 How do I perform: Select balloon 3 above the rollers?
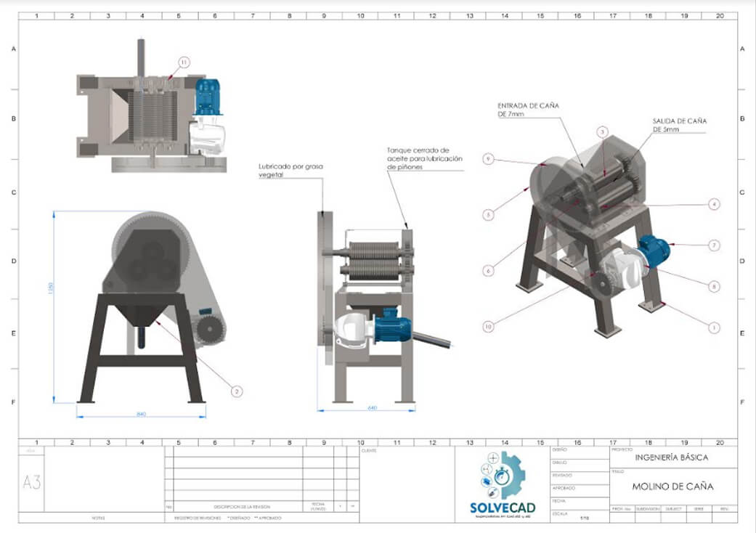tap(602, 131)
